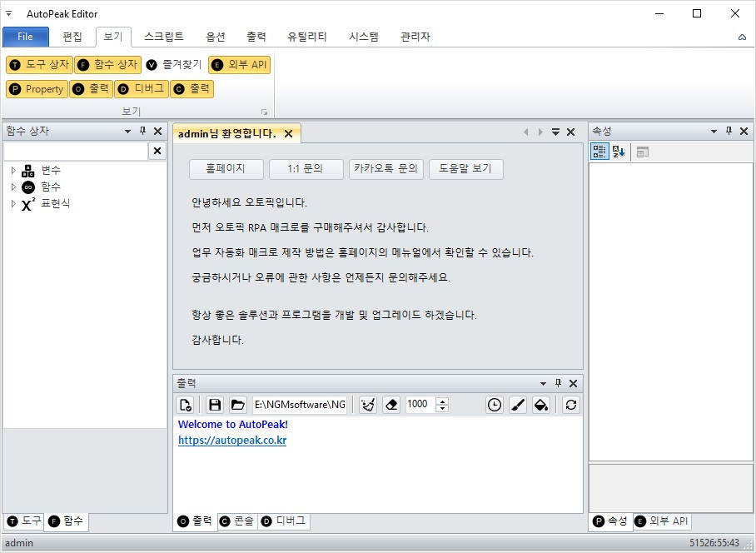Close the 출력 panel
Viewport: 756px width, 553px height.
(x=574, y=384)
